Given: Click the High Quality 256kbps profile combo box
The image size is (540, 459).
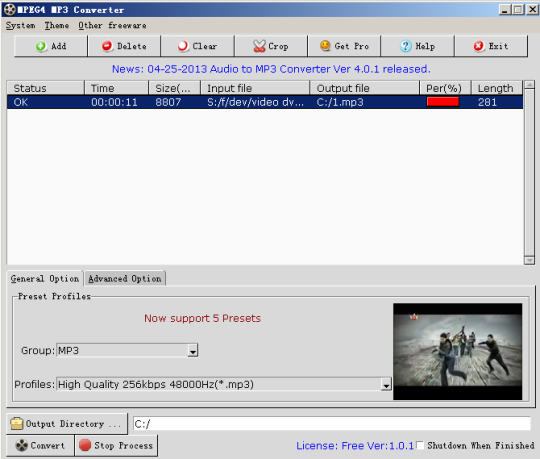Looking at the screenshot, I should click(224, 385).
